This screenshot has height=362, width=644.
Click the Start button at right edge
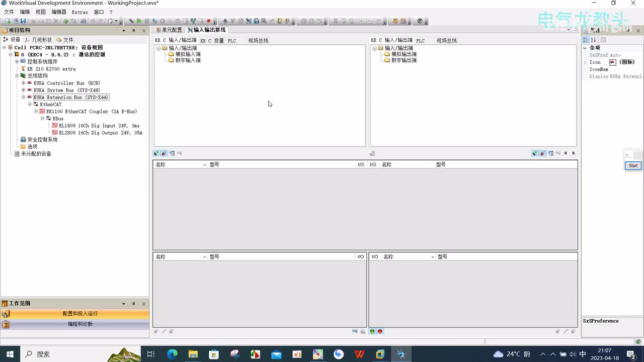point(633,165)
